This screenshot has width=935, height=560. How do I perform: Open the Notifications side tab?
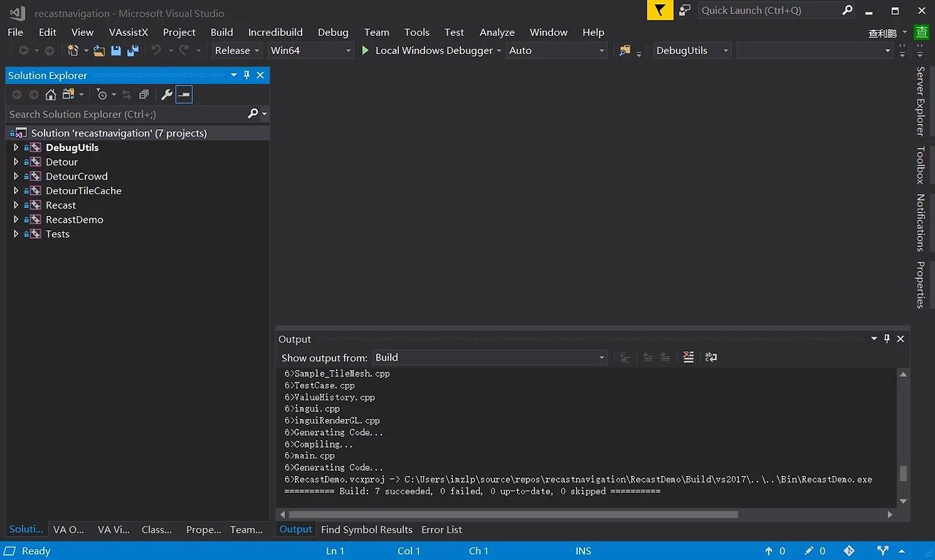coord(920,223)
